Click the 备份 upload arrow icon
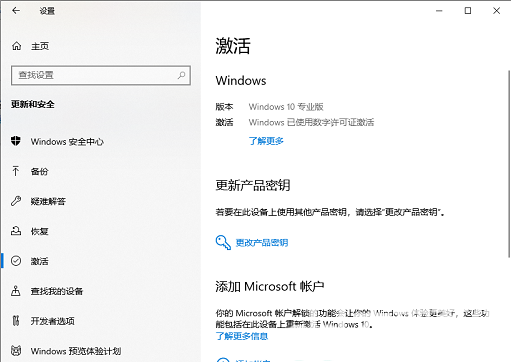511x362 pixels. tap(16, 171)
